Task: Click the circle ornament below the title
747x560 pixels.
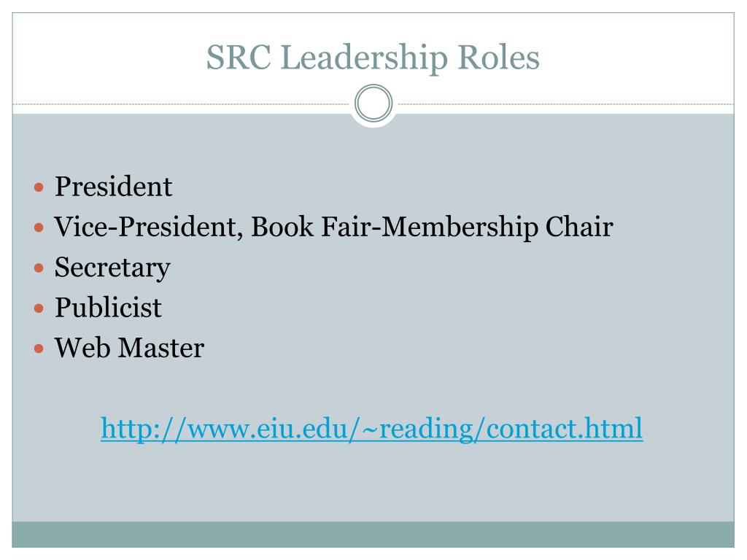Action: (x=373, y=104)
